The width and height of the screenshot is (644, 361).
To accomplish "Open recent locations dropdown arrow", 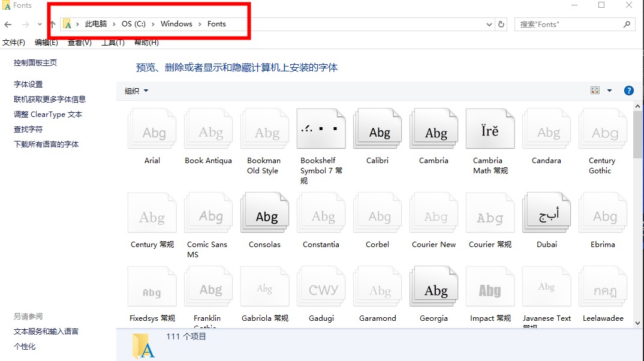I will point(40,24).
